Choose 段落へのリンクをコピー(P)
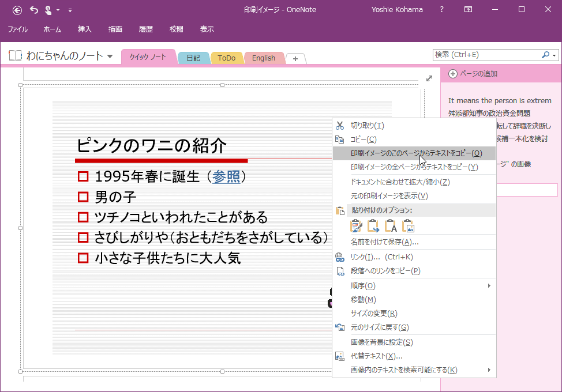The image size is (562, 392). (414, 270)
